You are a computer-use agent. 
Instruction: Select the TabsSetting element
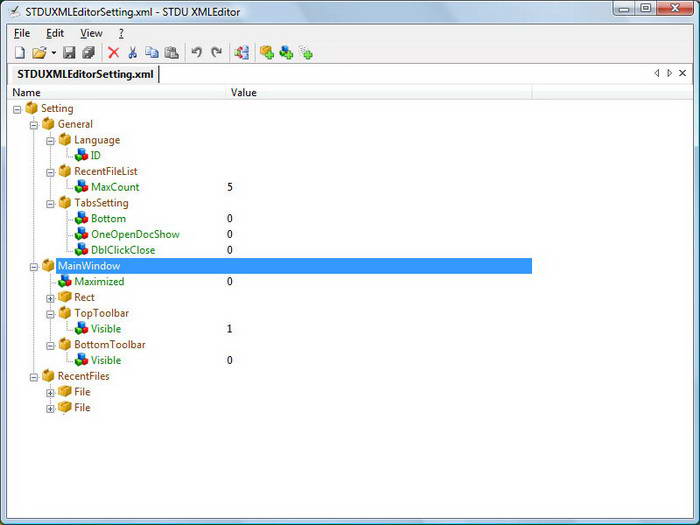101,203
